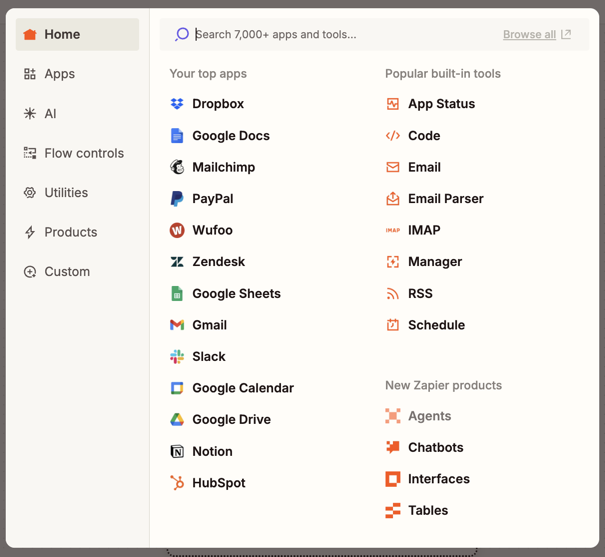Click the IMAP icon
Screen dimensions: 605x557
coord(393,230)
